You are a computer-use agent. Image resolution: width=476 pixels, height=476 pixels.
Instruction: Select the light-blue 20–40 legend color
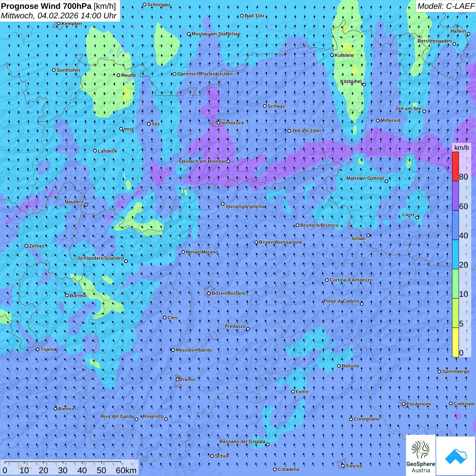click(x=455, y=255)
